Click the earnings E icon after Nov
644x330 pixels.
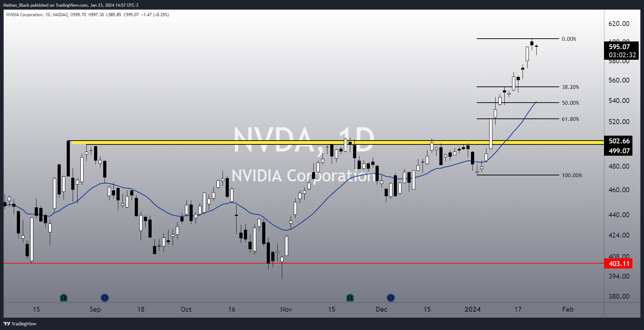point(350,298)
